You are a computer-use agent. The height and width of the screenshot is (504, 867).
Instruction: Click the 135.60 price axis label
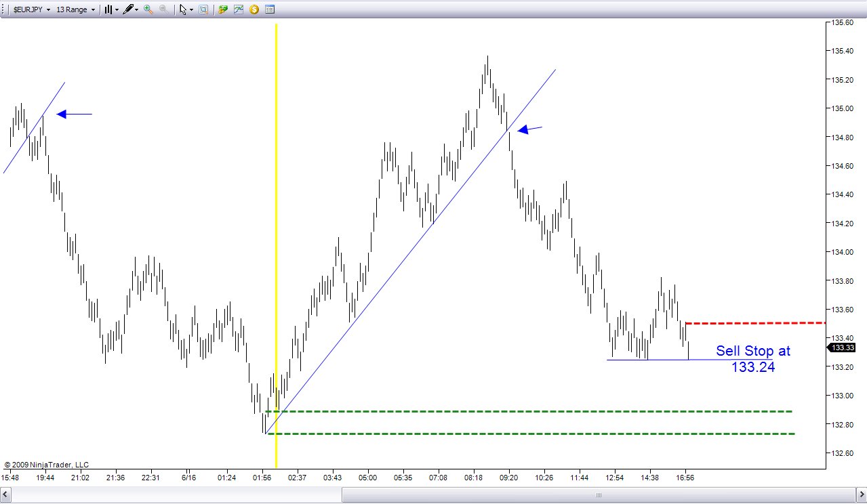pyautogui.click(x=843, y=22)
